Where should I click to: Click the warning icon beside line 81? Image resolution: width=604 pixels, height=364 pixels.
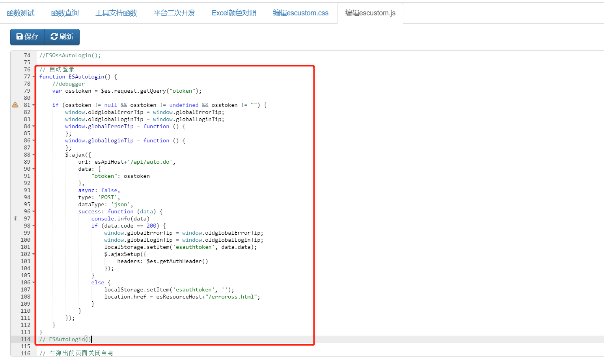[x=15, y=105]
